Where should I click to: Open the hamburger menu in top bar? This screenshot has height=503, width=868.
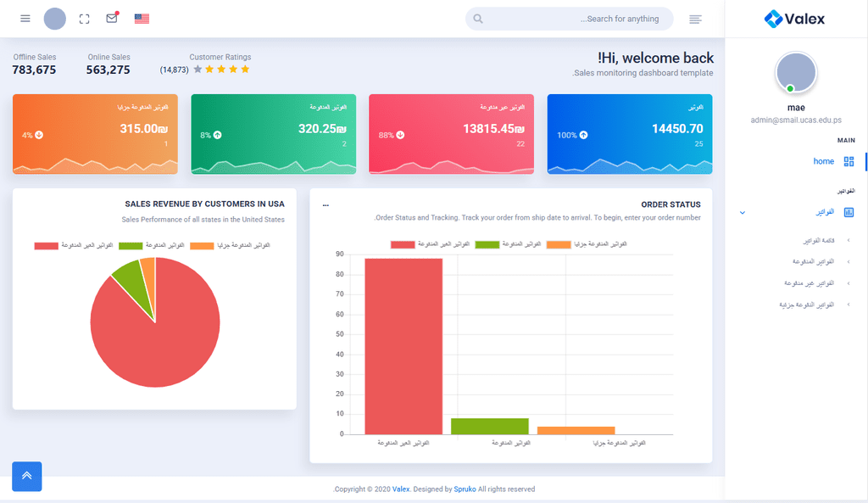pos(25,19)
